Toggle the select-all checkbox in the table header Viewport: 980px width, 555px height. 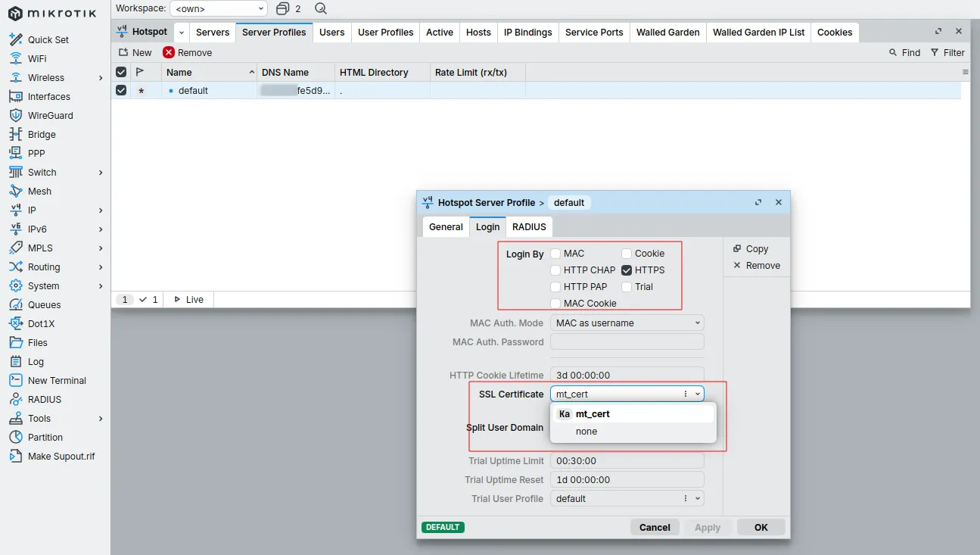click(121, 72)
